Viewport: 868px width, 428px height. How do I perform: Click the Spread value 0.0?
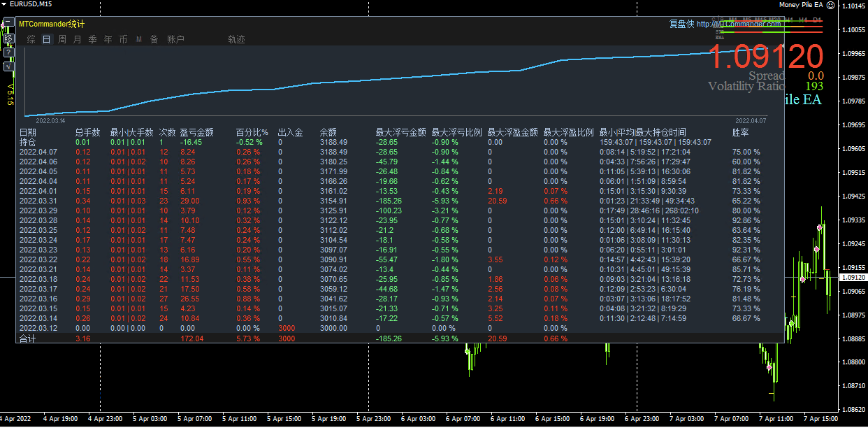pos(816,76)
